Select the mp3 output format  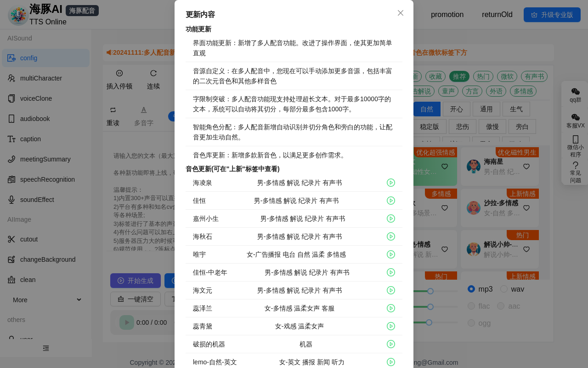(x=471, y=289)
